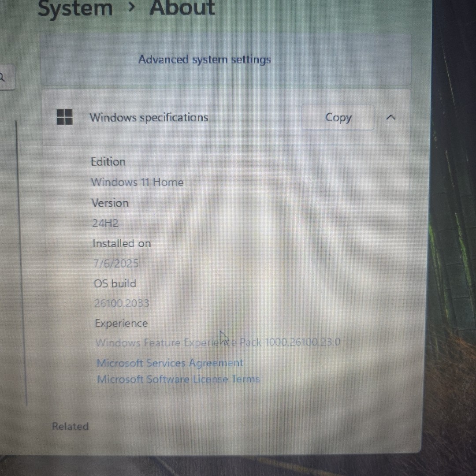Select the Windows 11 Home edition text

click(137, 182)
